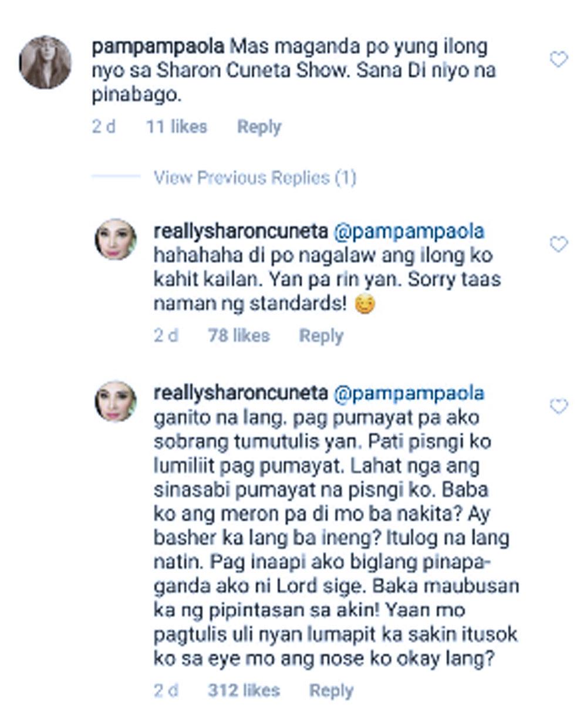The height and width of the screenshot is (728, 587).
Task: Click @pampampaola mention in second reply
Action: (409, 393)
